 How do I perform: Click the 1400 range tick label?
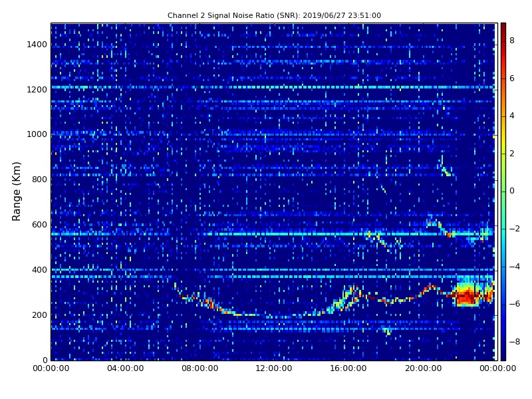[37, 45]
